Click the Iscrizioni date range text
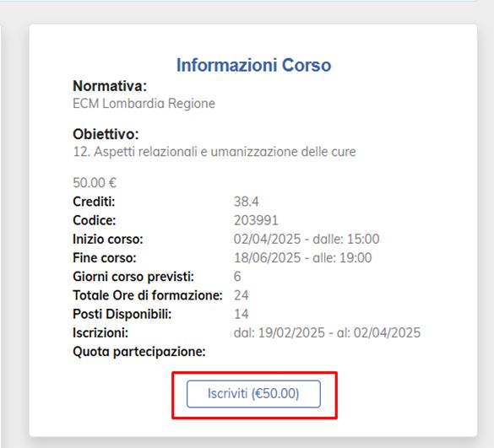 click(327, 332)
